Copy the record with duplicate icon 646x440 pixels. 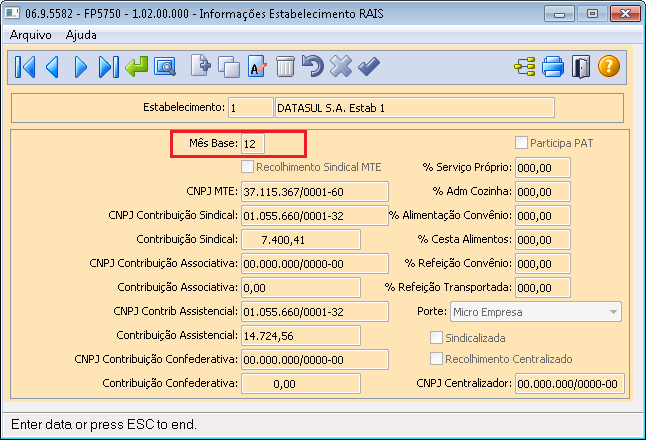pos(229,67)
